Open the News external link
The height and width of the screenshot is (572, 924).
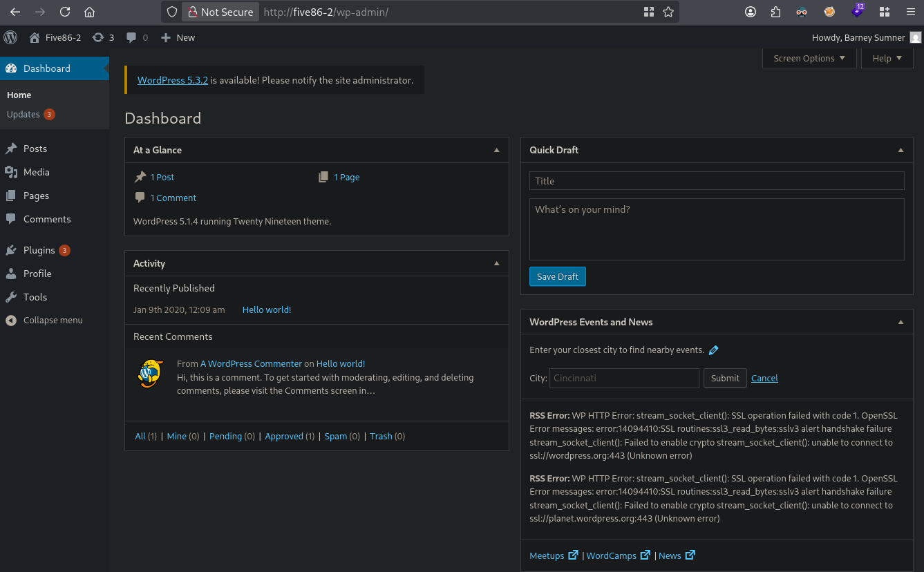(677, 555)
